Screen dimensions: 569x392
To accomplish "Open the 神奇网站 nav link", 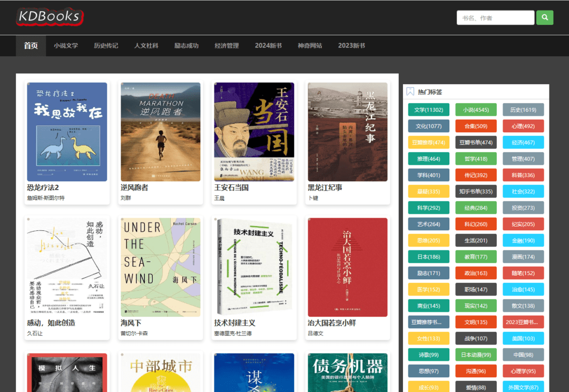I will (x=310, y=46).
